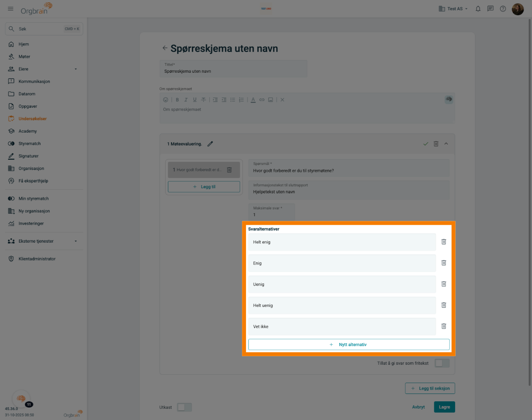Save the questionnaire with Lagre
This screenshot has width=532, height=420.
tap(444, 407)
